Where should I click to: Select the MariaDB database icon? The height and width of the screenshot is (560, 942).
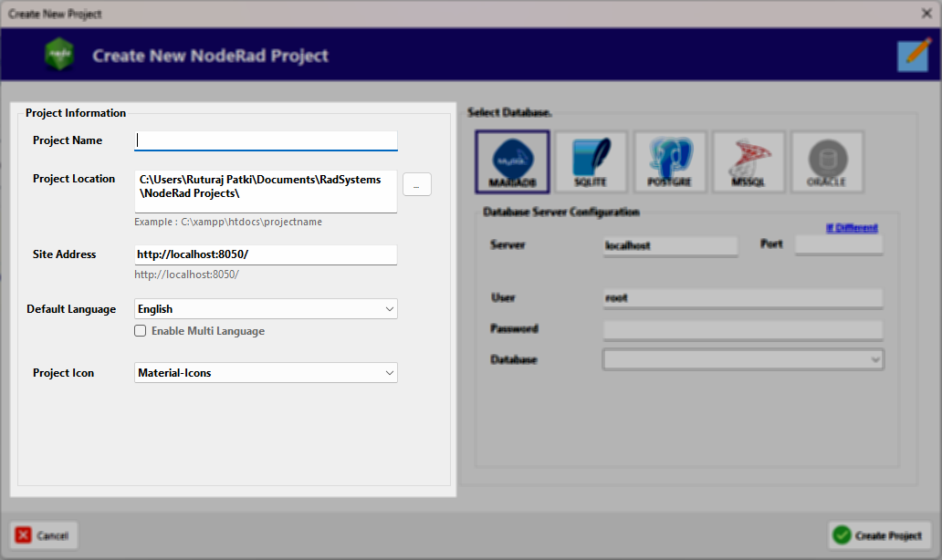512,162
